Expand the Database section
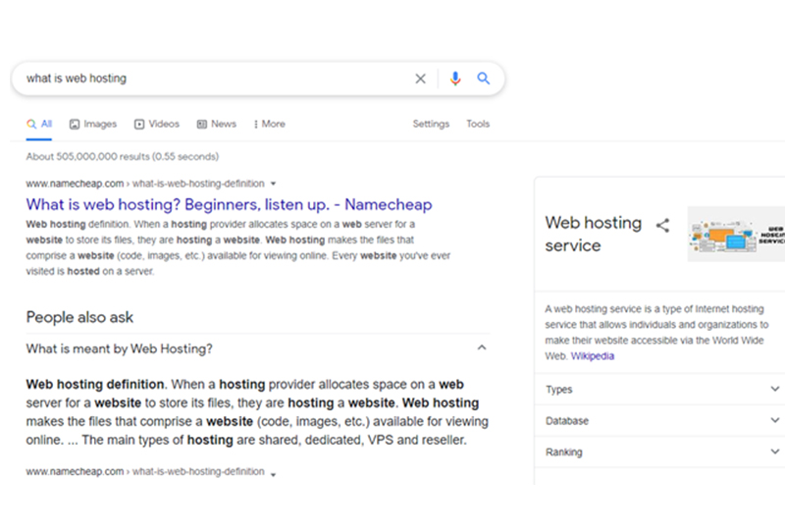Screen dimensions: 785x532 pos(775,421)
